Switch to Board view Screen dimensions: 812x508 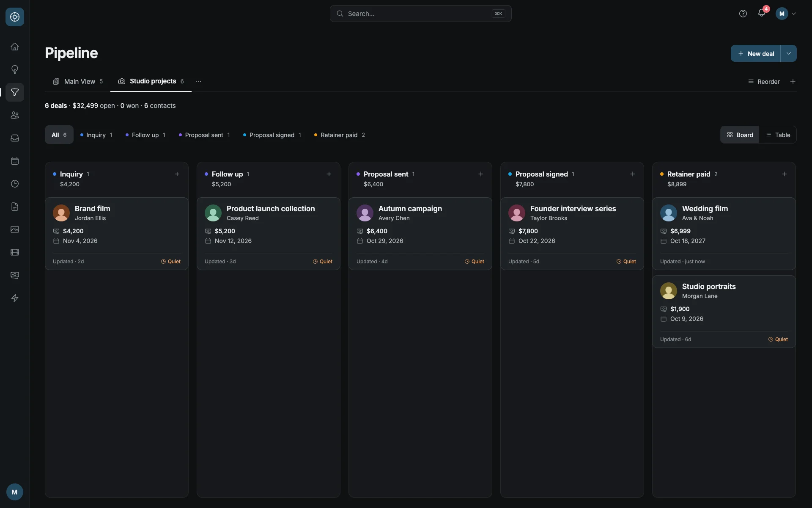click(x=740, y=135)
